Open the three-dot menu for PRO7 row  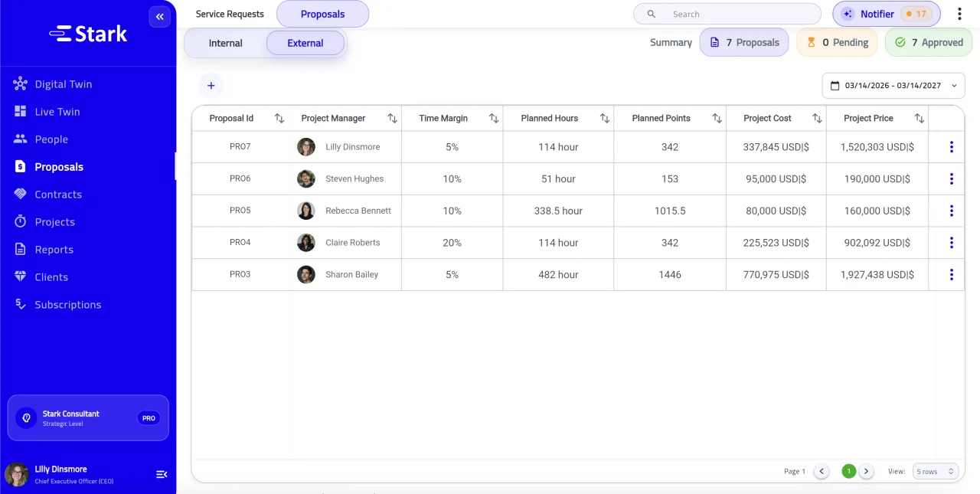(x=951, y=147)
